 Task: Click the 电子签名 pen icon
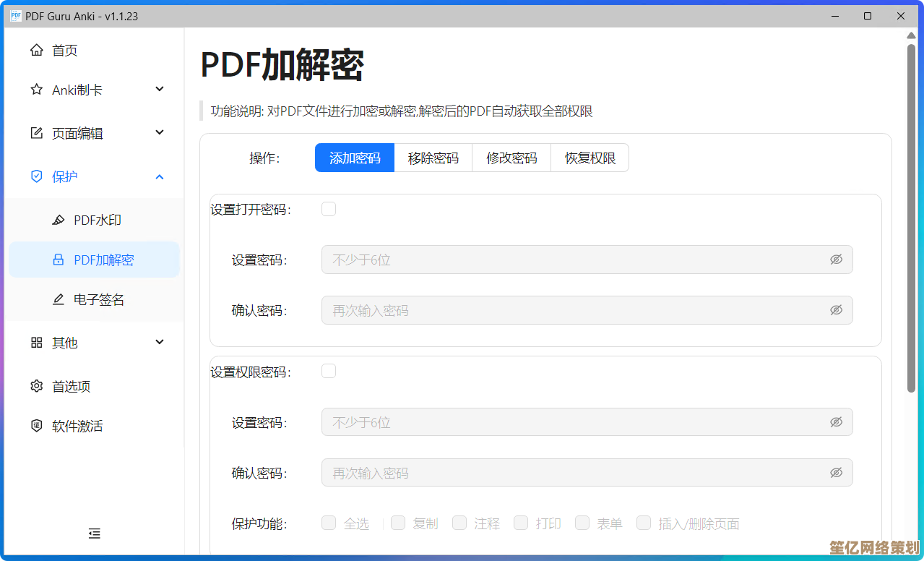coord(58,299)
